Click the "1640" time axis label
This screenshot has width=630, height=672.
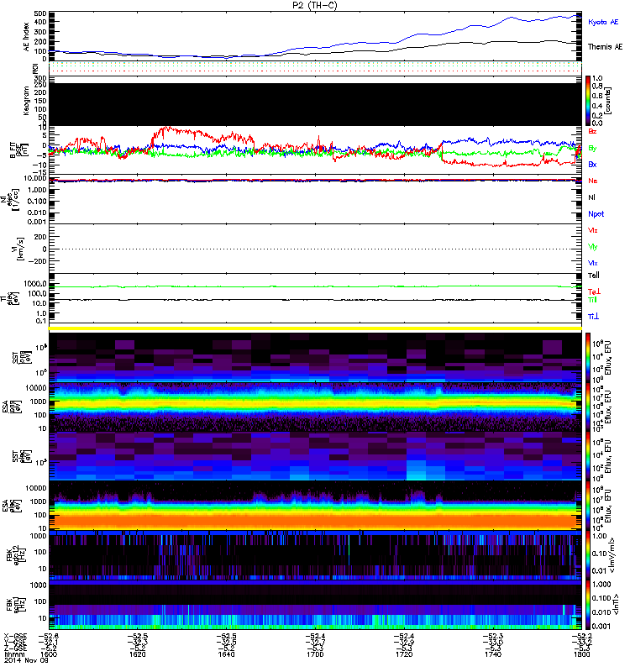226,654
